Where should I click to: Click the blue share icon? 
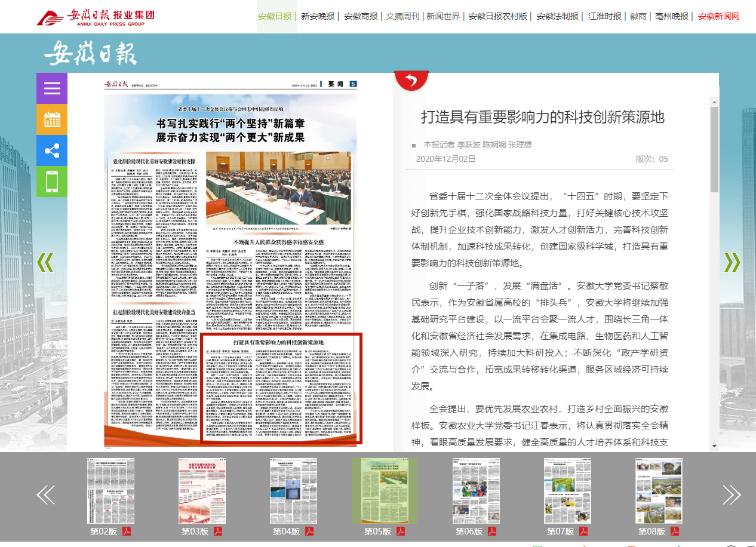[52, 150]
